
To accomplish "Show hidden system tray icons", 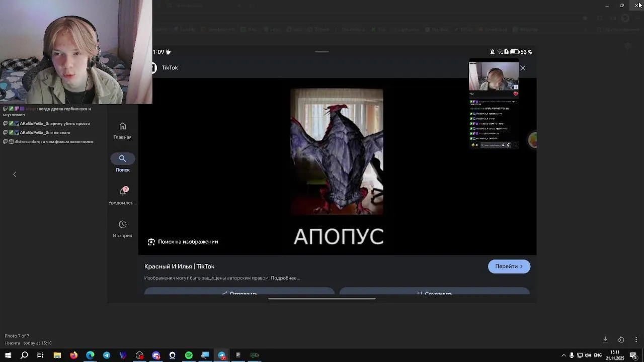I will (563, 355).
